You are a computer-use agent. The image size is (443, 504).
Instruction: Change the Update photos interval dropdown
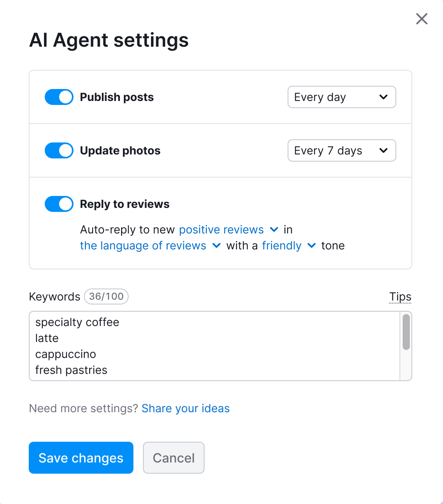[x=342, y=150]
